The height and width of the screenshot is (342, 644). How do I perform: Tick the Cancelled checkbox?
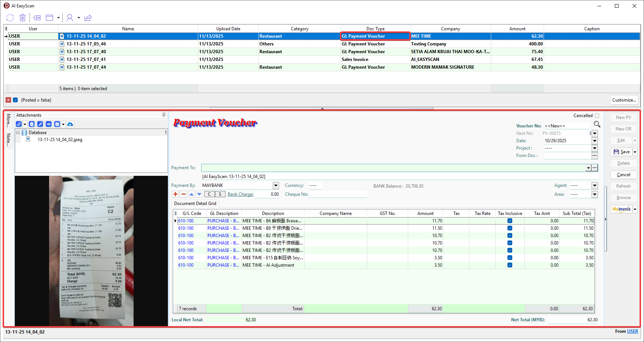pyautogui.click(x=597, y=116)
